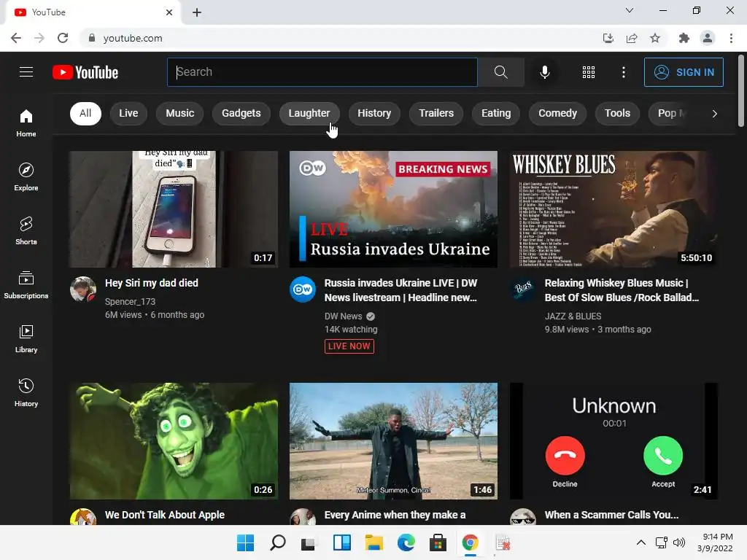
Task: Select the Eating filter chip
Action: click(496, 113)
